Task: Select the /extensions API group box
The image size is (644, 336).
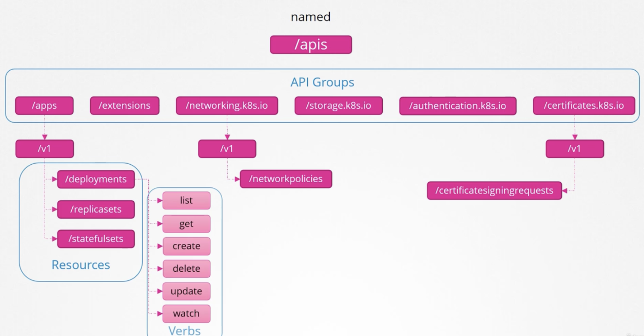Action: (125, 106)
